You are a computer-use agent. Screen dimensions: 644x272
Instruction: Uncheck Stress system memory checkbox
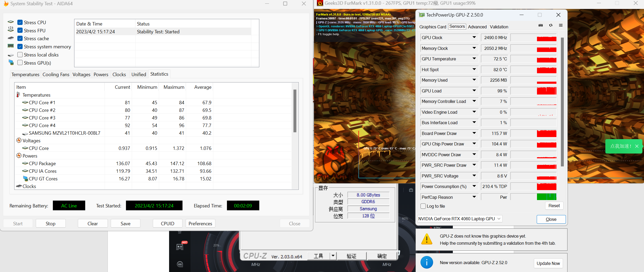[x=20, y=46]
